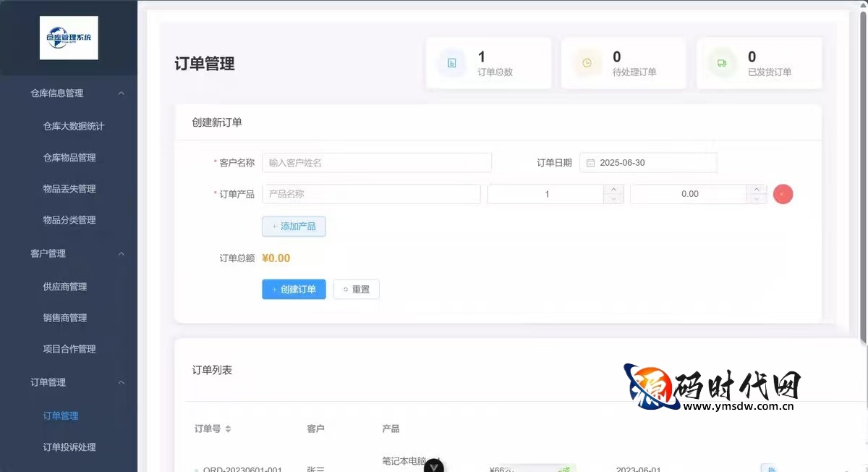The height and width of the screenshot is (472, 868).
Task: Remove the product row via the red minus icon
Action: click(x=783, y=193)
